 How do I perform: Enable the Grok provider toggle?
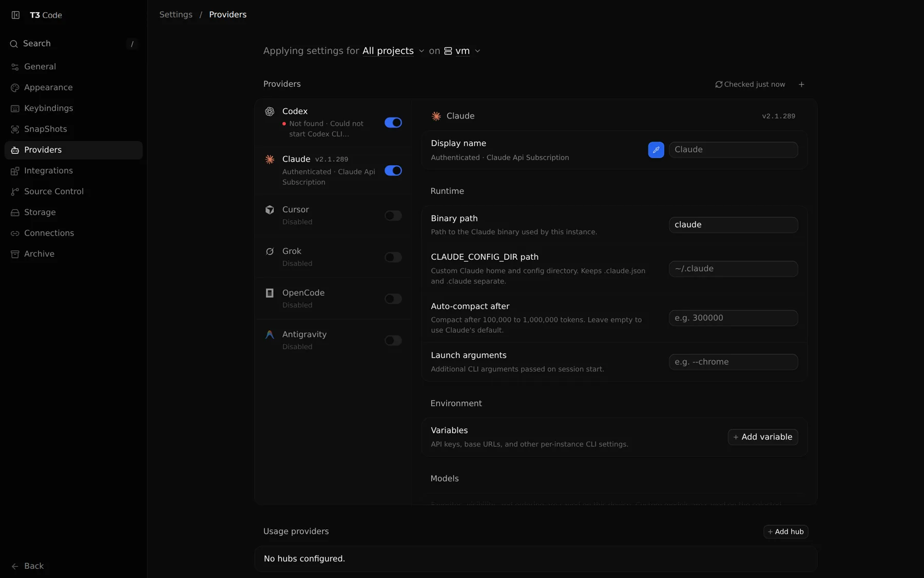click(393, 257)
